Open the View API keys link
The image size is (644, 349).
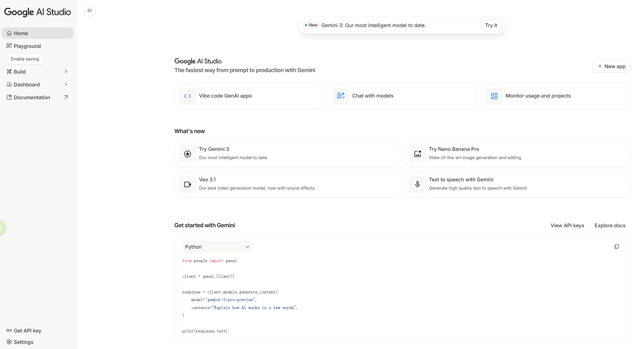567,225
